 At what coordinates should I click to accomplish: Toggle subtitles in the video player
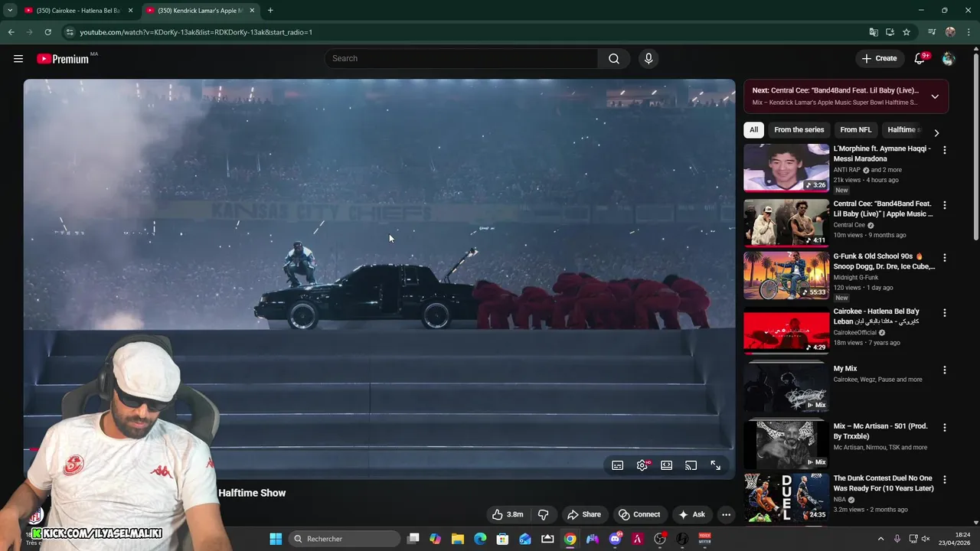click(x=618, y=465)
